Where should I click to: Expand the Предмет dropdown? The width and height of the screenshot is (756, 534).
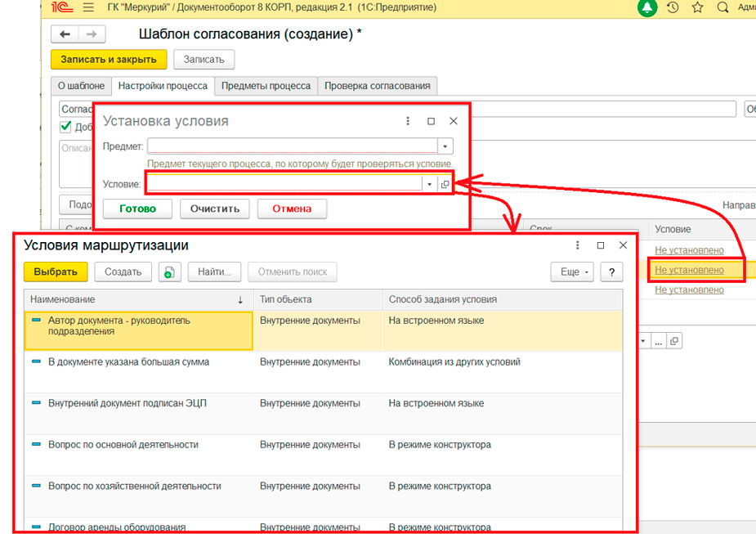[x=445, y=146]
